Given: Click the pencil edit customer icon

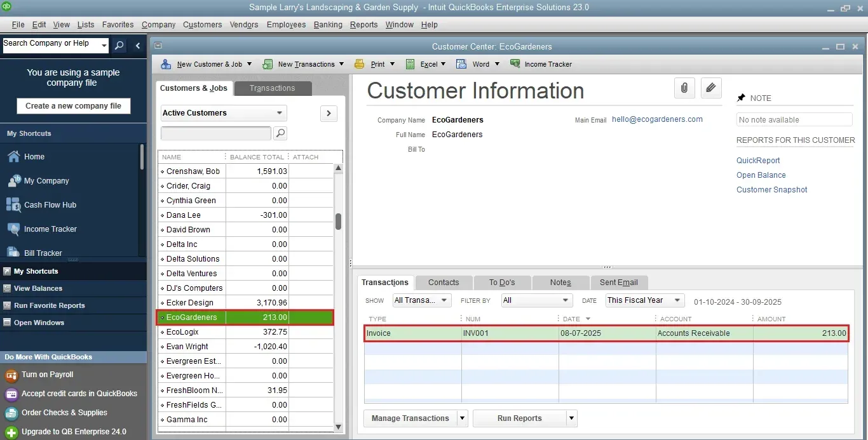Looking at the screenshot, I should pos(711,88).
